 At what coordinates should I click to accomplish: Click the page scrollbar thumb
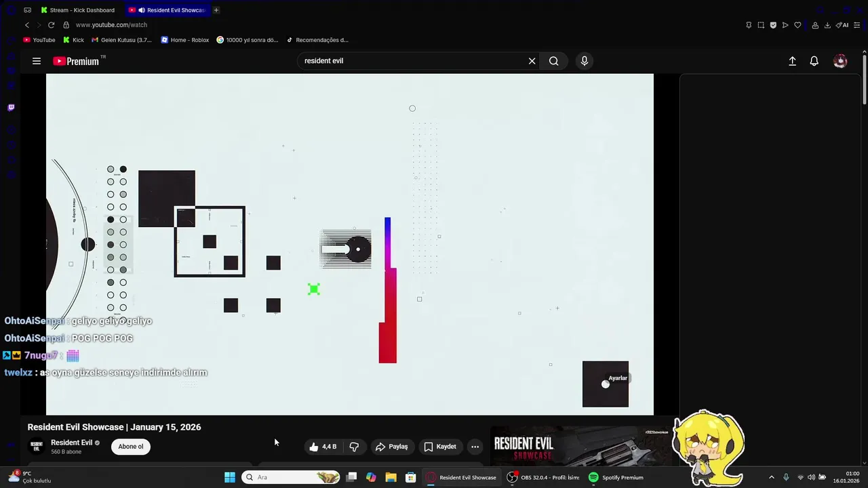(865, 80)
